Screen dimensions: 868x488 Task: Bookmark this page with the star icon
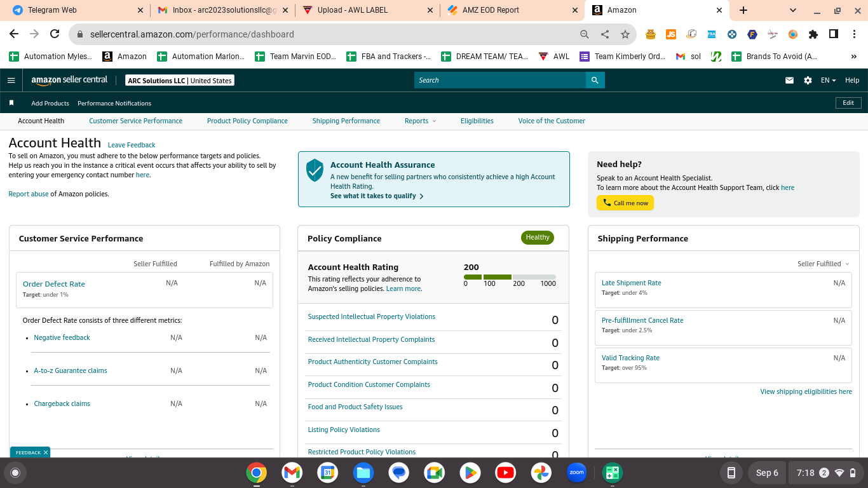(625, 34)
